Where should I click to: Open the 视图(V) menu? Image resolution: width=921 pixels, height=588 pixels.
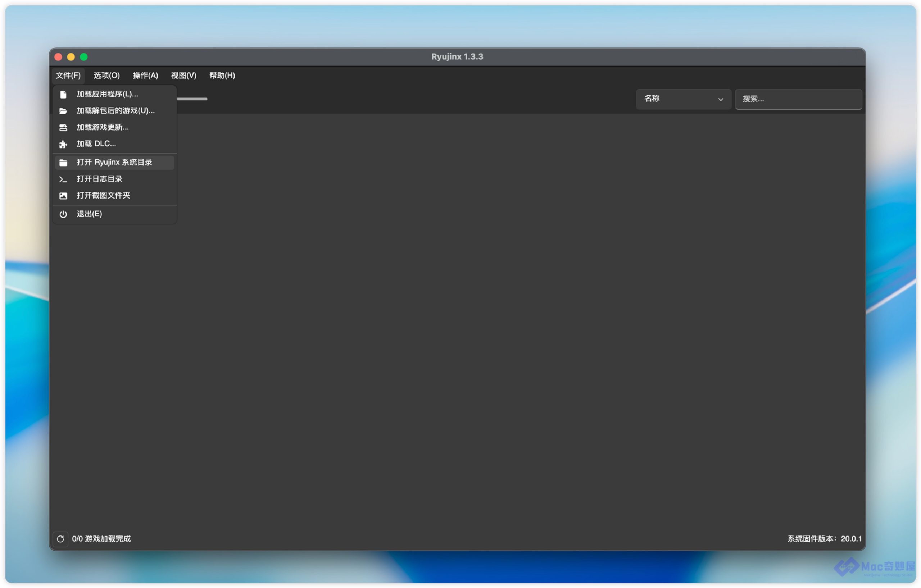183,75
